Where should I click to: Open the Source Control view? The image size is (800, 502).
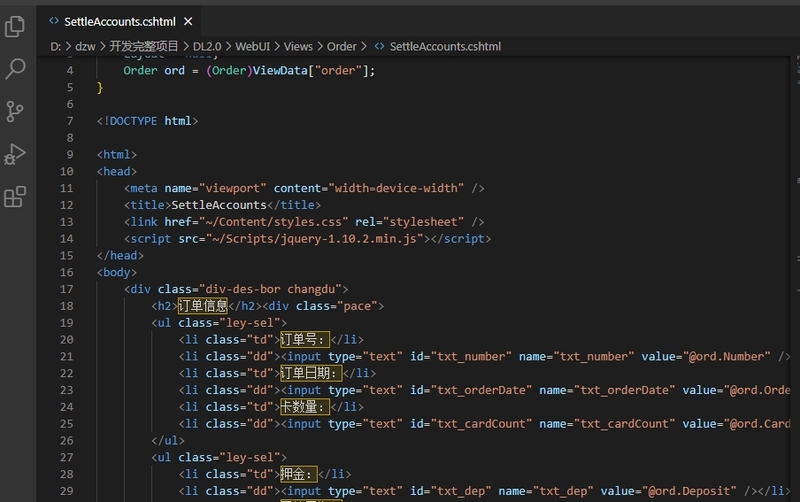pyautogui.click(x=16, y=112)
